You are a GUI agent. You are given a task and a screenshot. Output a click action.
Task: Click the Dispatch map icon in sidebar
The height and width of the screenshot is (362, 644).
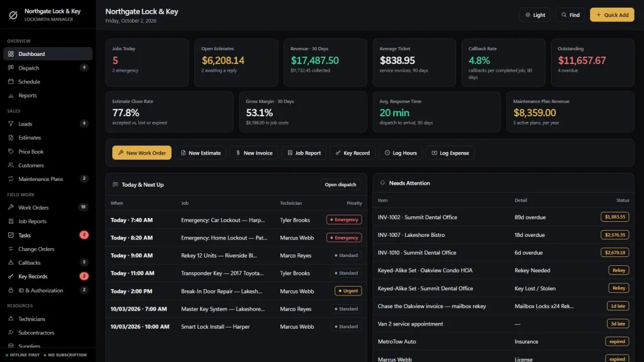11,68
